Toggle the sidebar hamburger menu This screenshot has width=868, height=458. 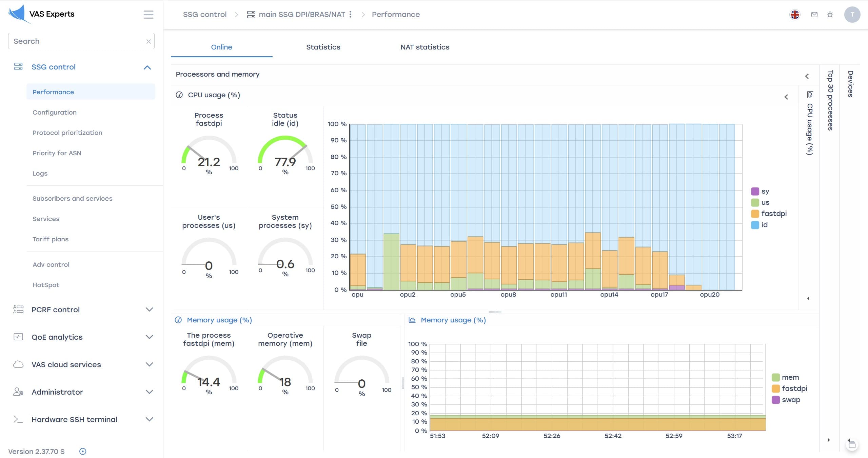pyautogui.click(x=148, y=14)
